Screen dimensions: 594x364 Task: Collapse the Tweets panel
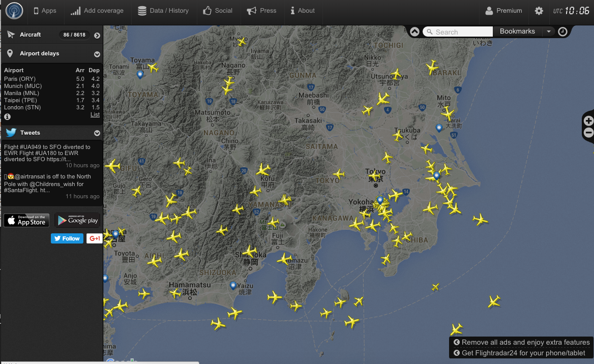[97, 133]
